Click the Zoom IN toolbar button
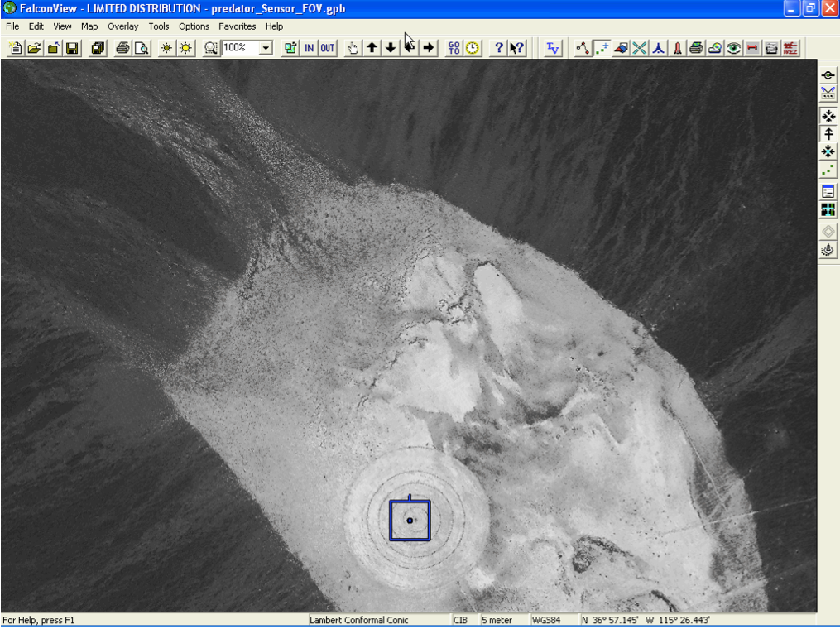840x629 pixels. (x=309, y=48)
